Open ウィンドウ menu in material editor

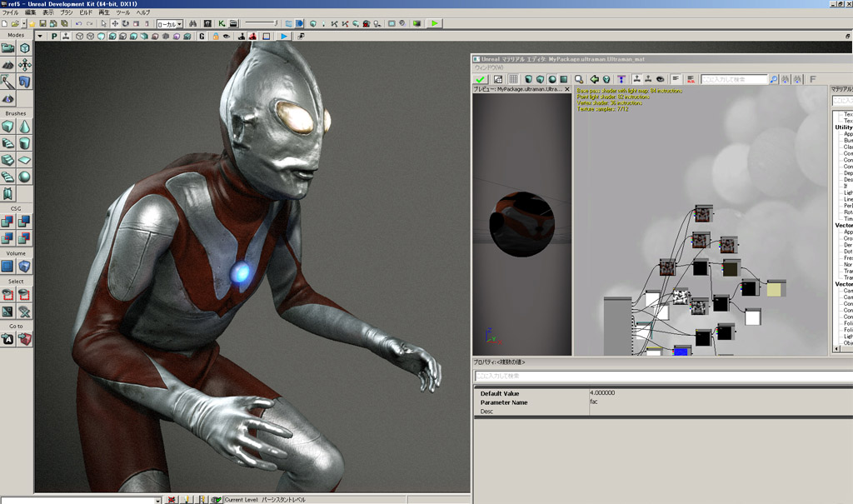pos(490,68)
